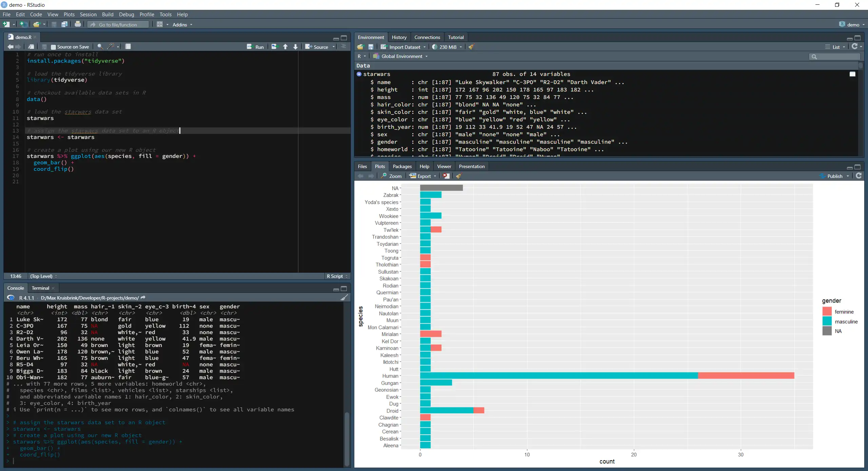Clear all plots with broom icon
868x471 pixels.
[x=459, y=176]
